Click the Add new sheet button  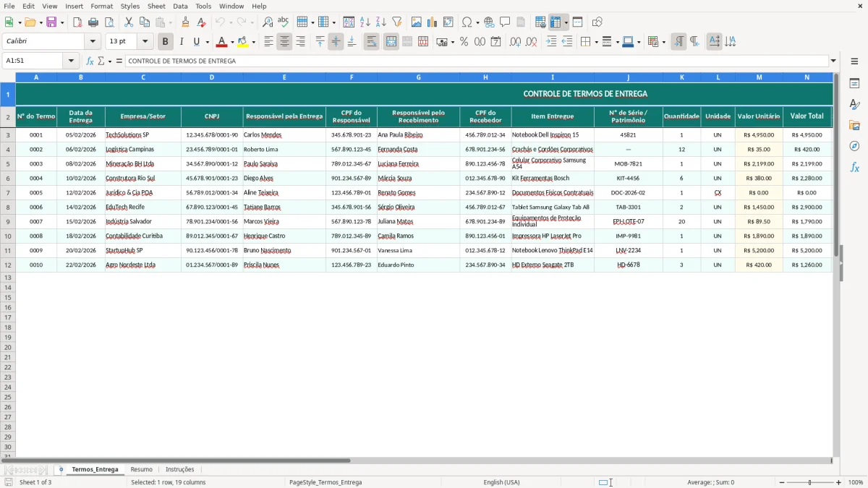point(61,470)
